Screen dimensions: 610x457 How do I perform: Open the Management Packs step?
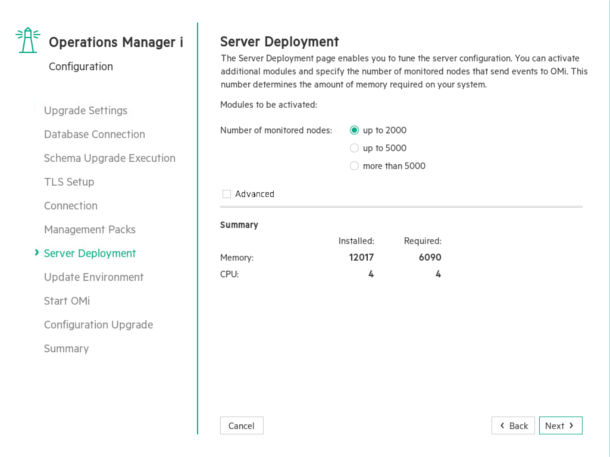tap(90, 229)
